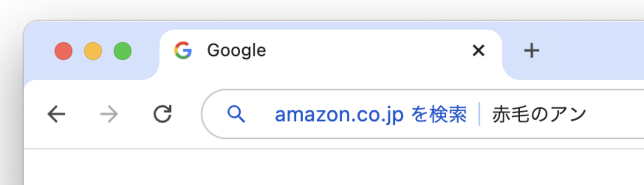Reload the current page

162,114
